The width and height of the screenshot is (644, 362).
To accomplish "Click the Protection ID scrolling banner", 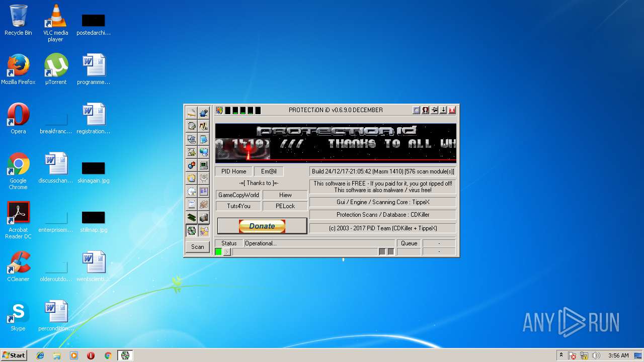I will pos(336,143).
